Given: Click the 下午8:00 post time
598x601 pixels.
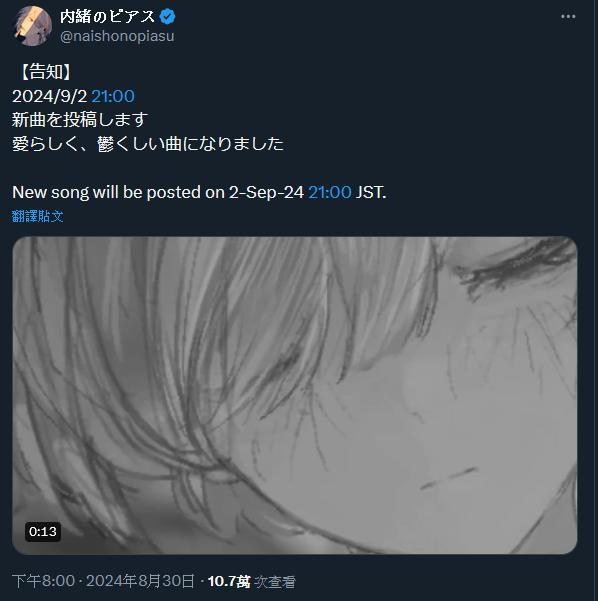Looking at the screenshot, I should [43, 581].
